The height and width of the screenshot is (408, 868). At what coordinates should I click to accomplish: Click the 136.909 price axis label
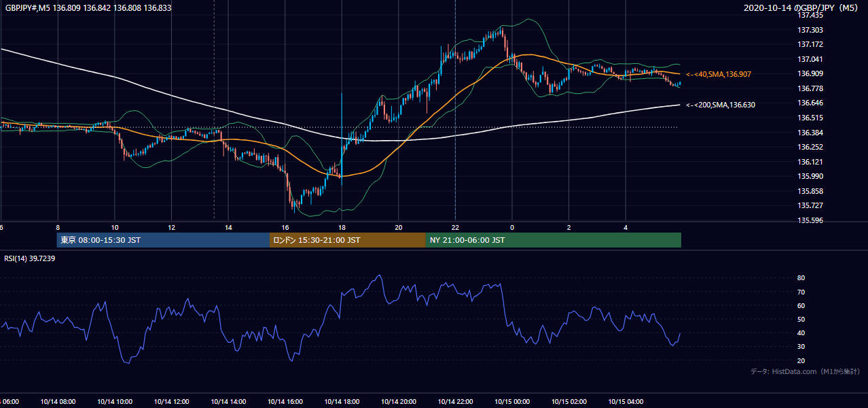point(810,73)
